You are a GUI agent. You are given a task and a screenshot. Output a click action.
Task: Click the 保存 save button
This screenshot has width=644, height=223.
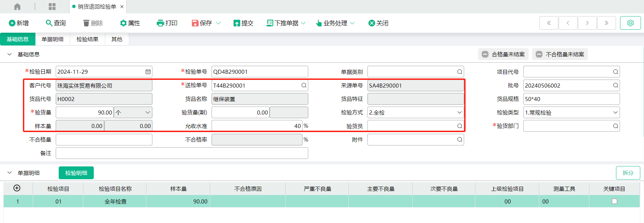coord(202,23)
